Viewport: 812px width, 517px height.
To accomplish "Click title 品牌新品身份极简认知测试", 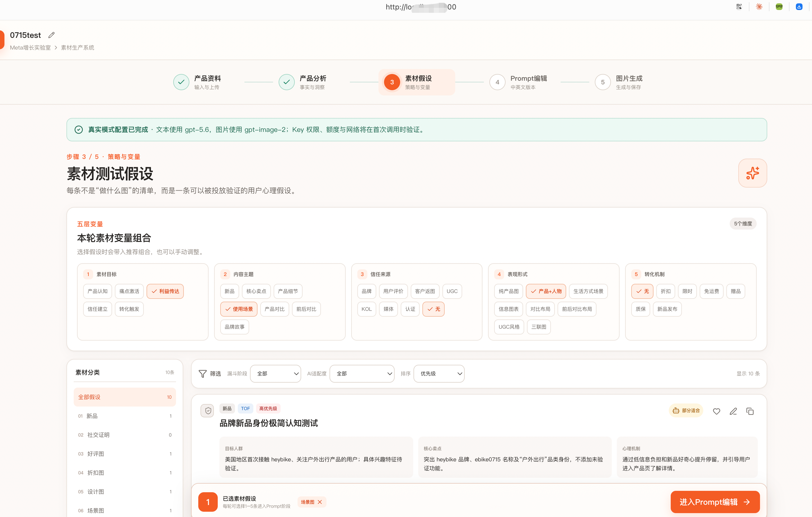I will (269, 423).
